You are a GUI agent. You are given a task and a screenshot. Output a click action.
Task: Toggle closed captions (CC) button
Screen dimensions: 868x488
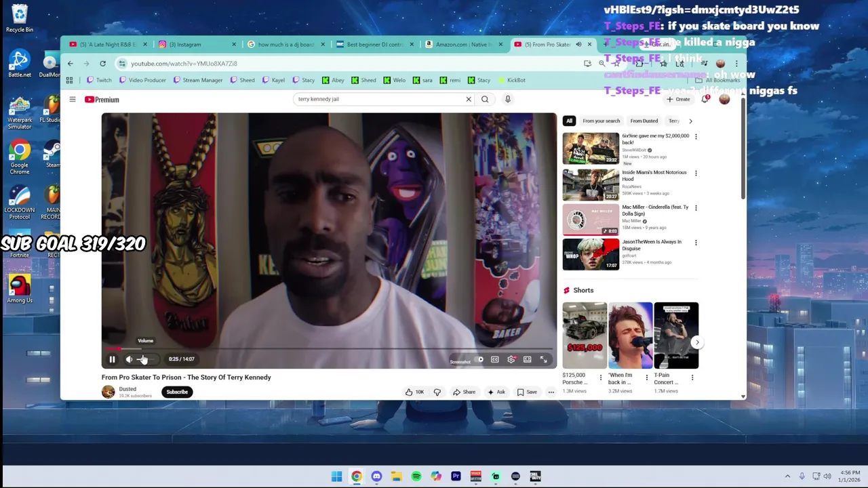tap(495, 359)
